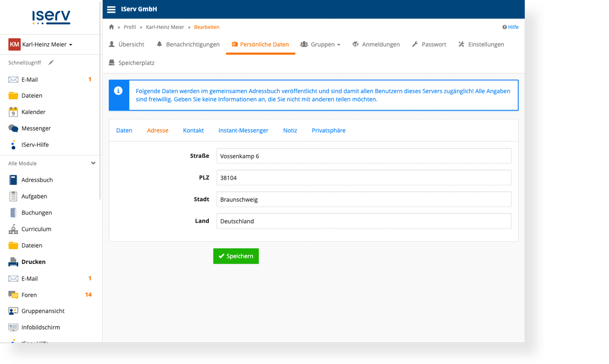Click the hamburger menu icon in header
This screenshot has height=364, width=609.
111,10
